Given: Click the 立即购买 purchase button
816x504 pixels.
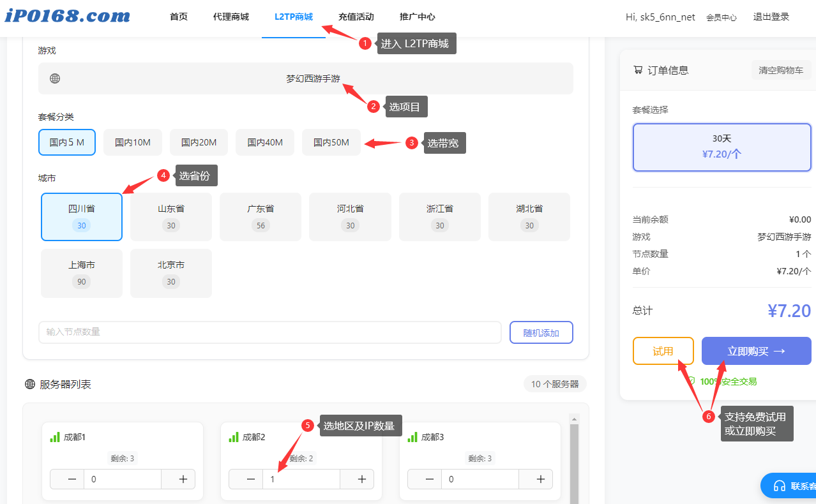Looking at the screenshot, I should coord(756,350).
